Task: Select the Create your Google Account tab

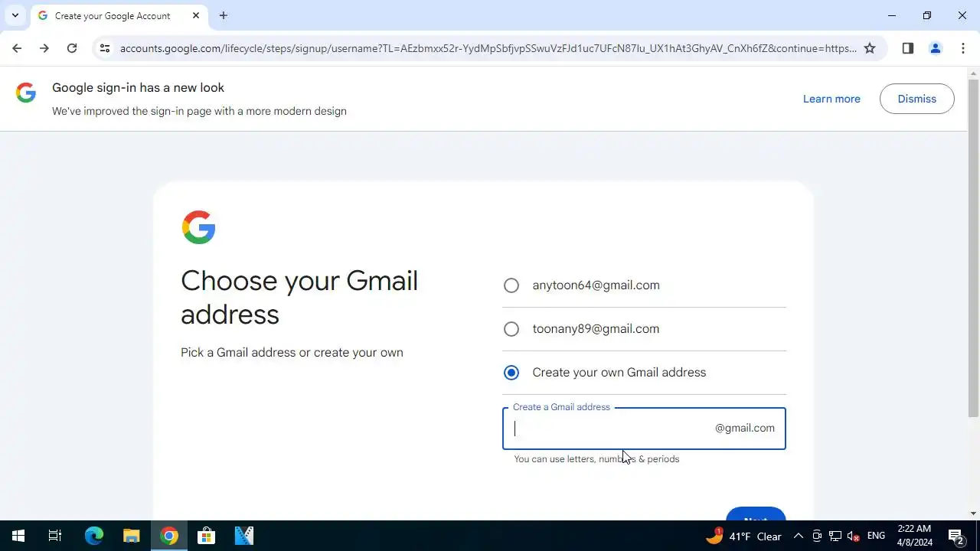Action: tap(119, 15)
